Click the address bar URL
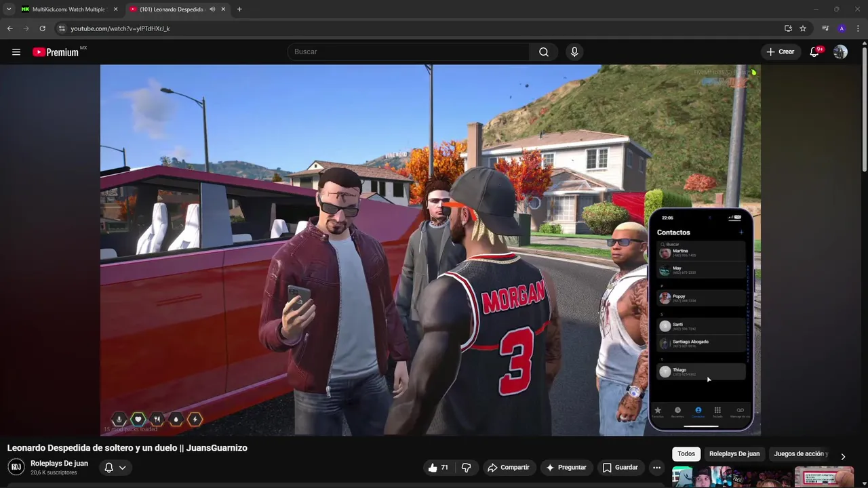This screenshot has width=868, height=488. click(x=120, y=28)
